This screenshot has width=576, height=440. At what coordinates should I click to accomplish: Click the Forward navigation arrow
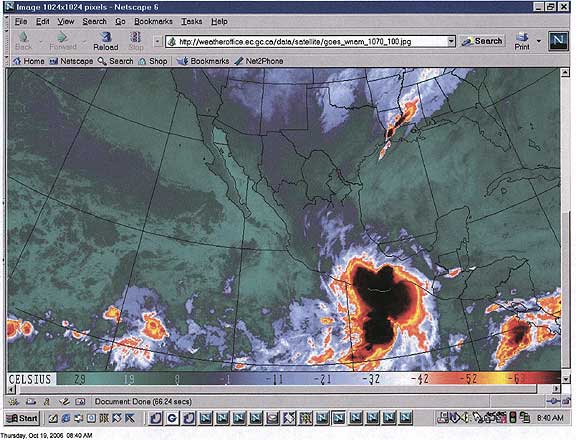point(63,41)
